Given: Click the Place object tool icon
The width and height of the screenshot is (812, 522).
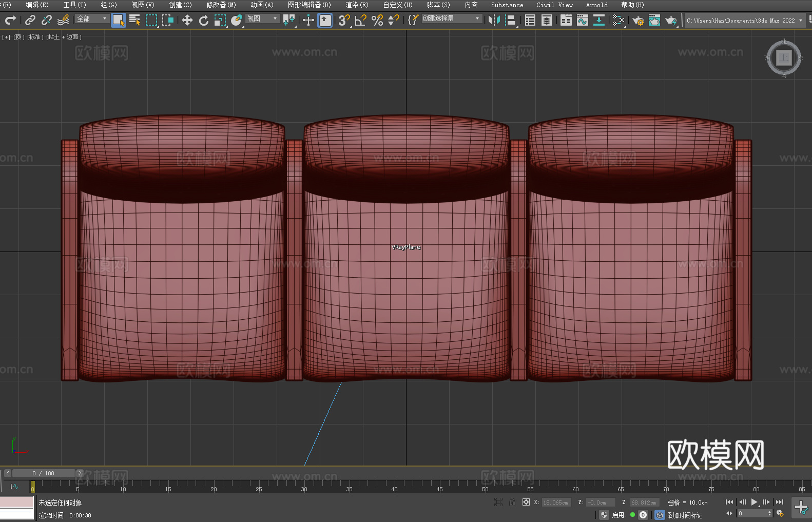Looking at the screenshot, I should coord(237,20).
